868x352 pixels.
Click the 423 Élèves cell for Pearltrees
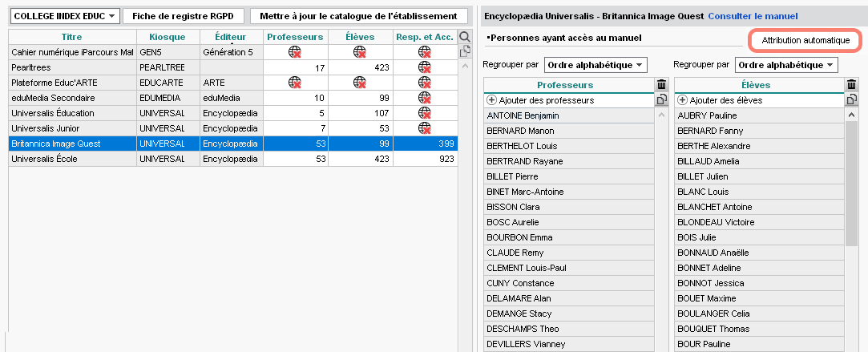pos(361,67)
